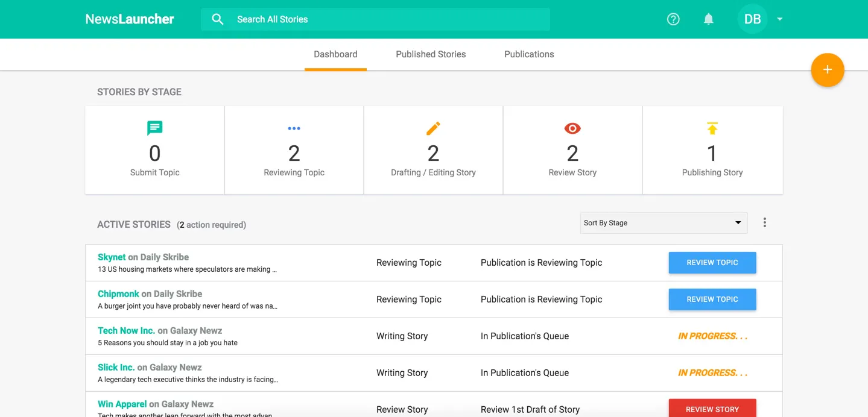Click Review Topic button for Chipmonk
The width and height of the screenshot is (868, 417).
coord(712,299)
